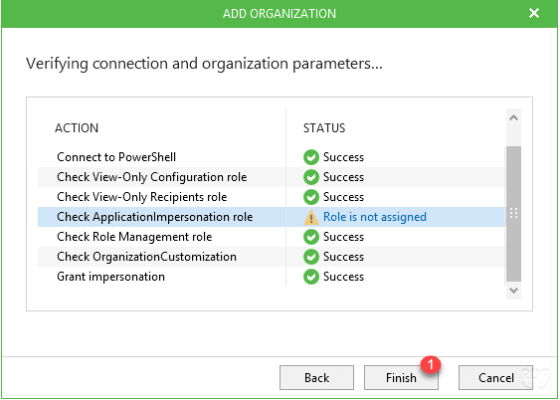Click the STATUS column header

click(324, 128)
